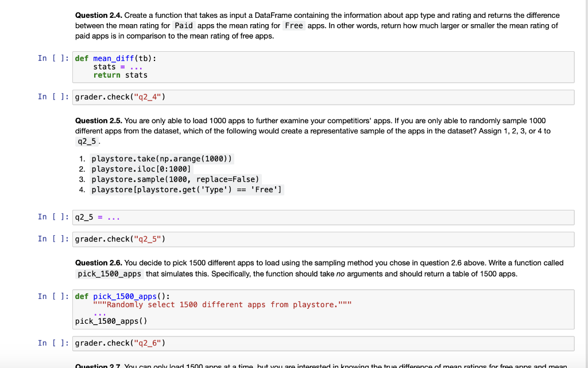Click the In [ ]: prompt beside grader.check("q2_6")
This screenshot has height=368, width=588.
[53, 343]
